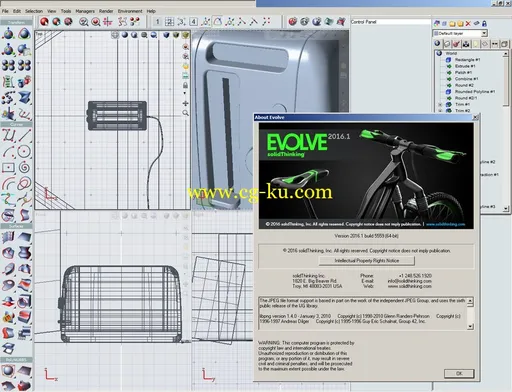The image size is (512, 392).
Task: Click OK in About Evolve dialog
Action: click(459, 373)
